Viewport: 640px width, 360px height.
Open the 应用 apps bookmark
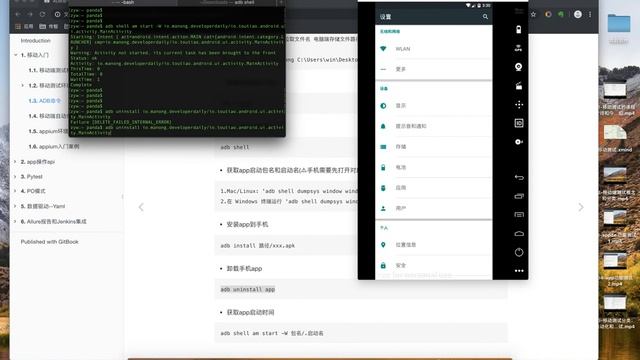pyautogui.click(x=24, y=26)
